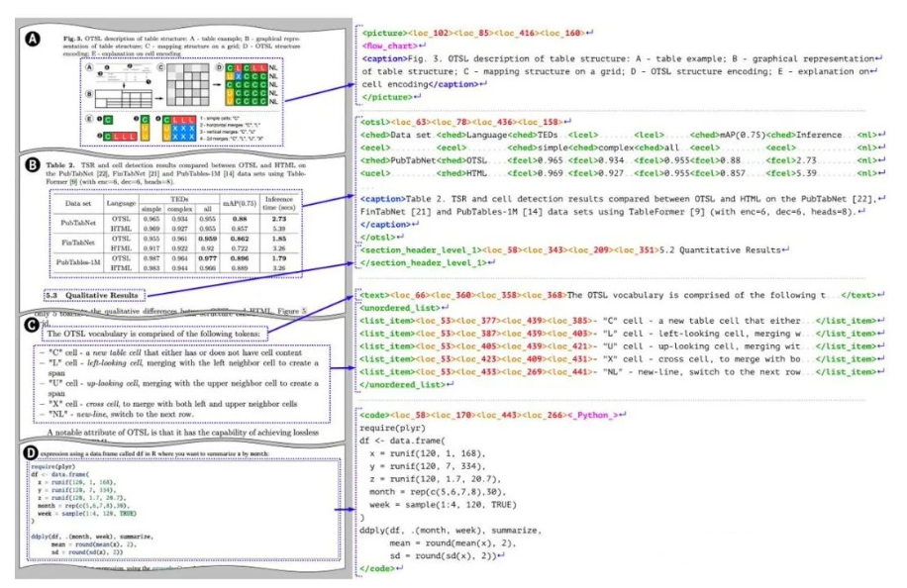Viewport: 907px width, 588px height.
Task: Click <caption>Table 2. line in markup
Action: (x=617, y=199)
